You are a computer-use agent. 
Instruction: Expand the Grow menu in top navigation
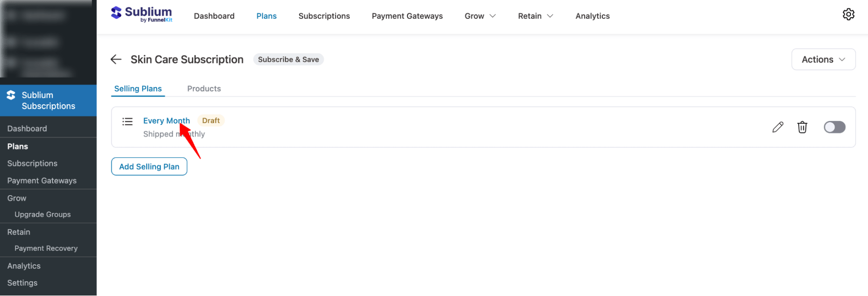(480, 16)
